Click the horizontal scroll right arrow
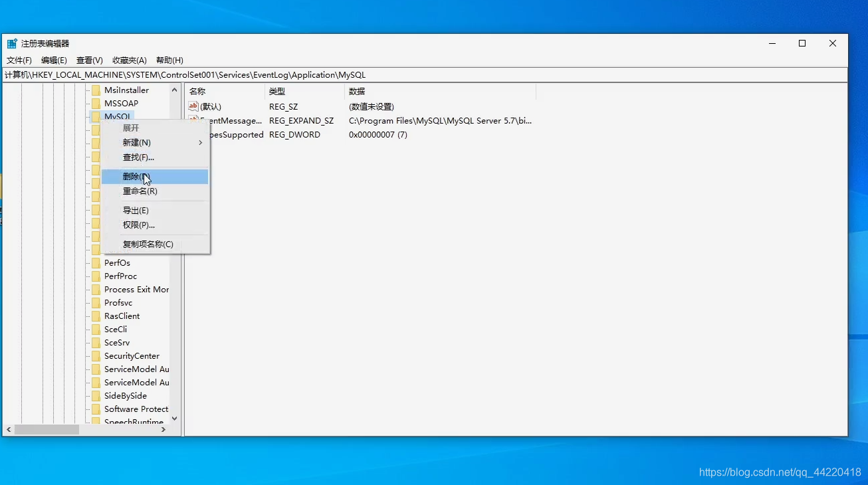The image size is (868, 485). 163,430
